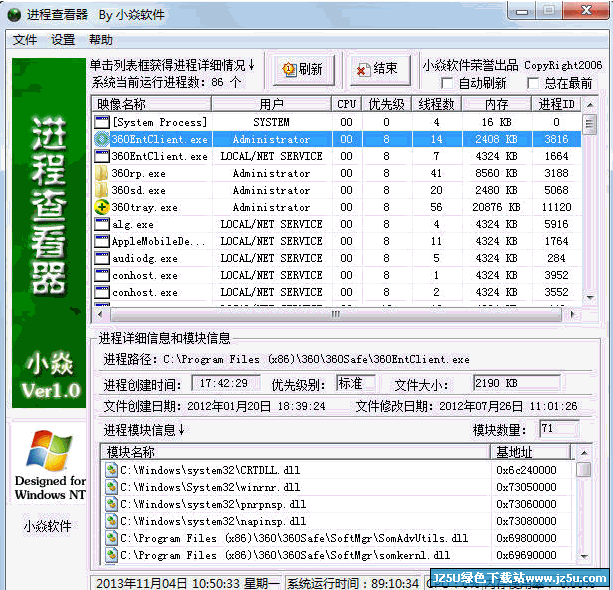Click the 结束 end process button
This screenshot has width=613, height=590.
(x=380, y=70)
